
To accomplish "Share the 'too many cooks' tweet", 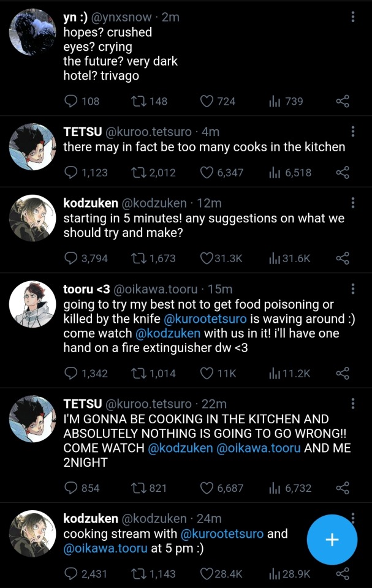I will [343, 173].
